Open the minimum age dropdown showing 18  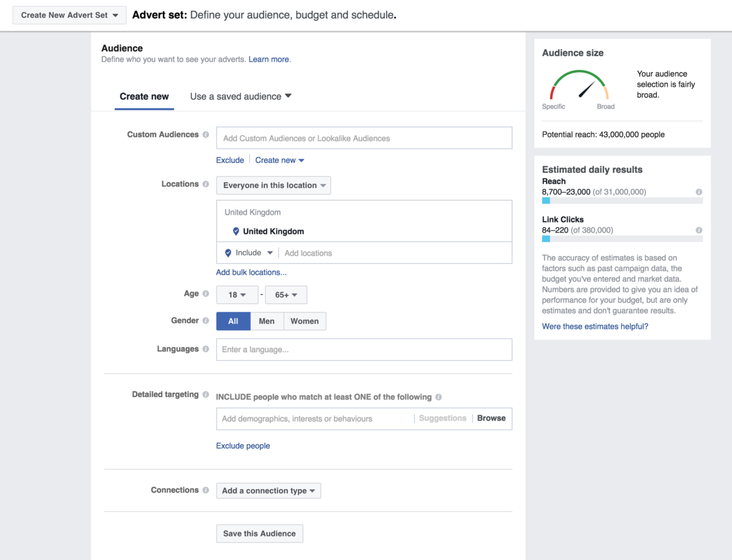(237, 294)
